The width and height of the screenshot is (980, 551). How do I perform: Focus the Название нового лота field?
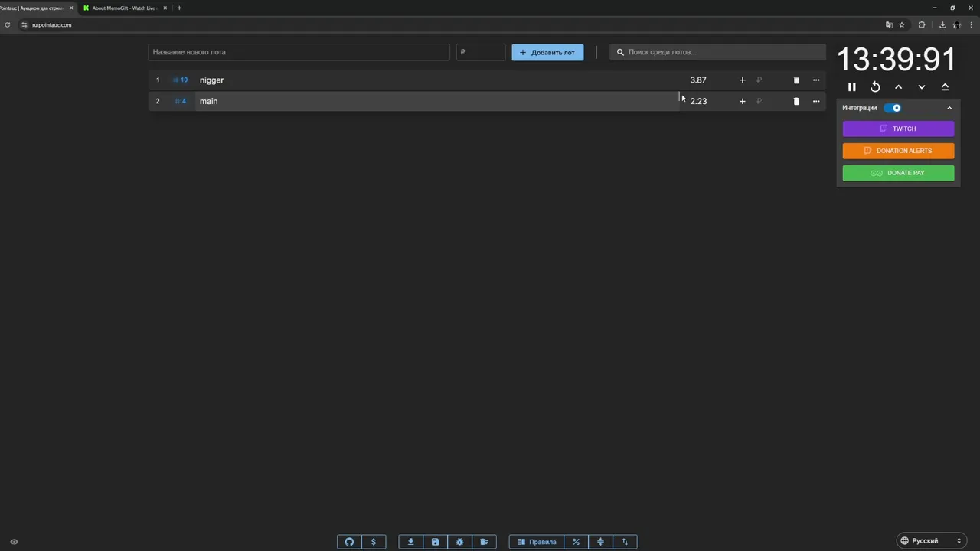299,52
